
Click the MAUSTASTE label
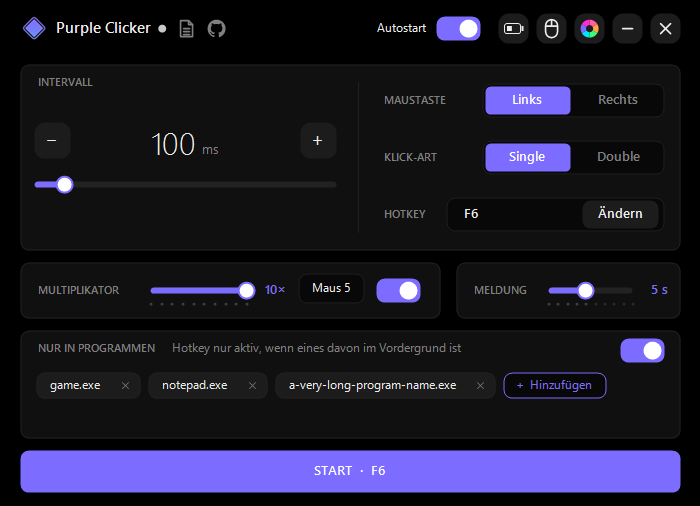pyautogui.click(x=415, y=100)
